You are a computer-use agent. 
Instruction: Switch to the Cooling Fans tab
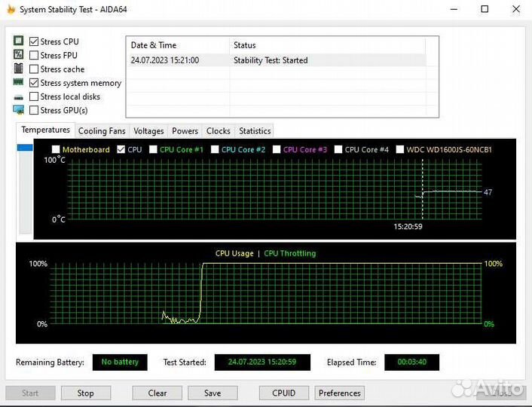tap(102, 131)
